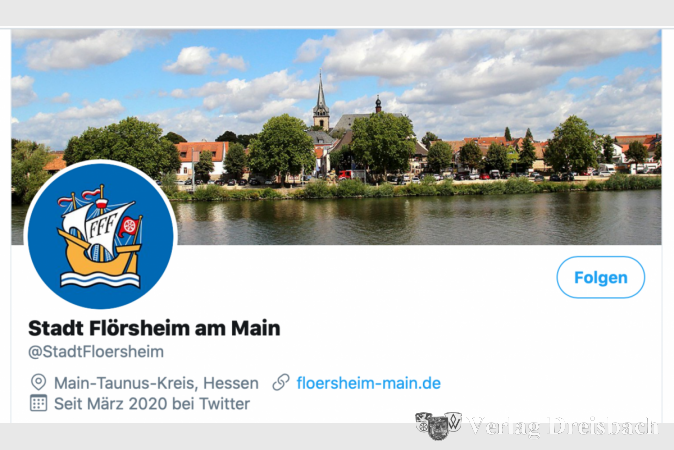The image size is (674, 450).
Task: Click the Seit März 2020 bei Twitter text
Action: pos(152,404)
